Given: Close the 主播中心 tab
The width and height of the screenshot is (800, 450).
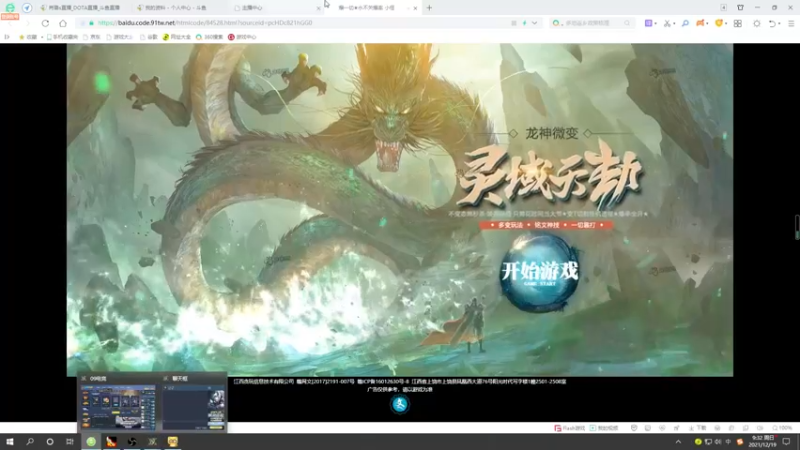Looking at the screenshot, I should point(319,8).
